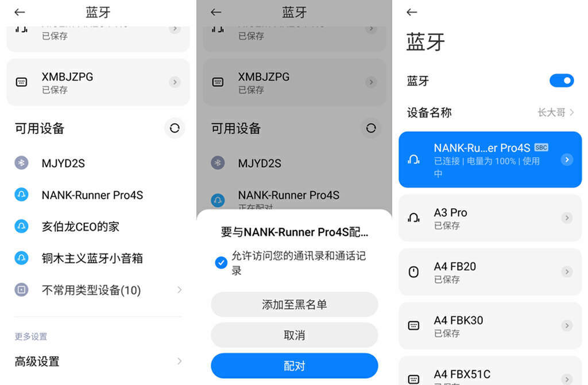
Task: Select 亥伯龙CEO的家 device
Action: click(x=98, y=227)
